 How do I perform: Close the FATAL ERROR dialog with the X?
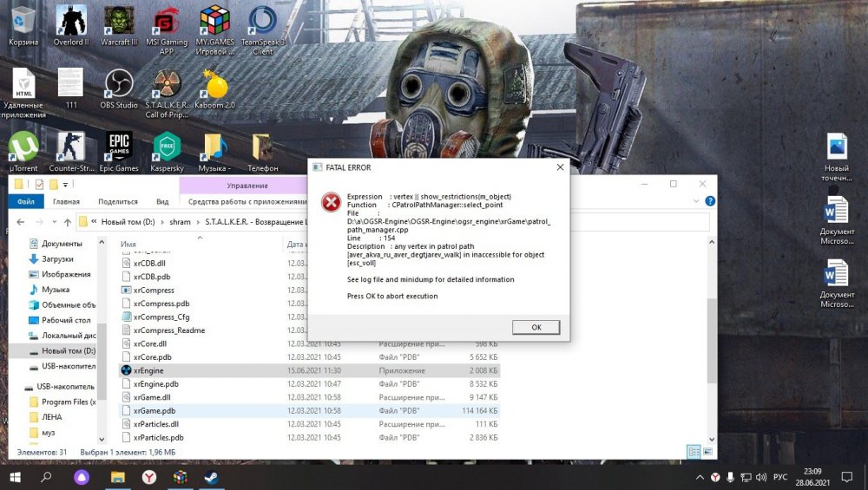(560, 167)
